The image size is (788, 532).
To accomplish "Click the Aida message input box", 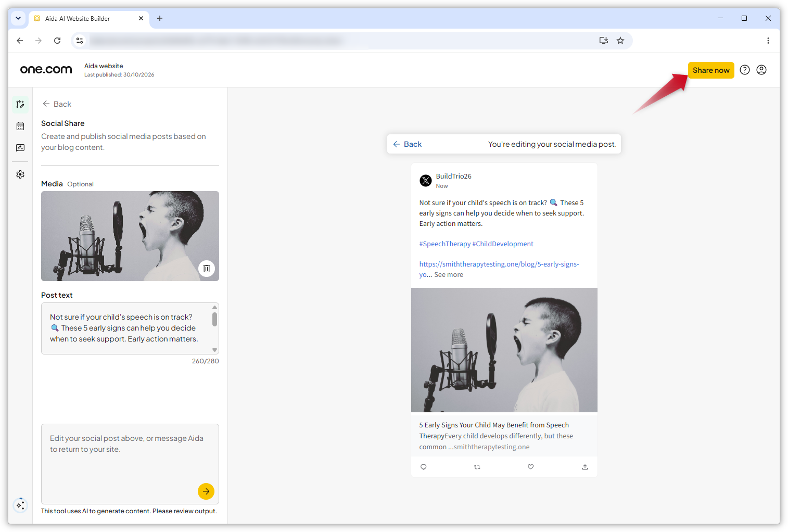I will pos(130,464).
